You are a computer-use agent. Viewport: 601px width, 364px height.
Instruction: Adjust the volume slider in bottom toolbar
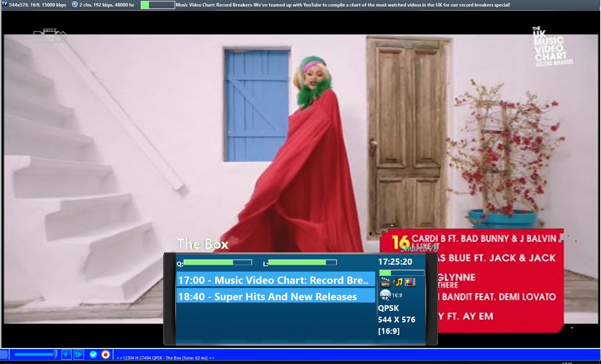tap(36, 354)
